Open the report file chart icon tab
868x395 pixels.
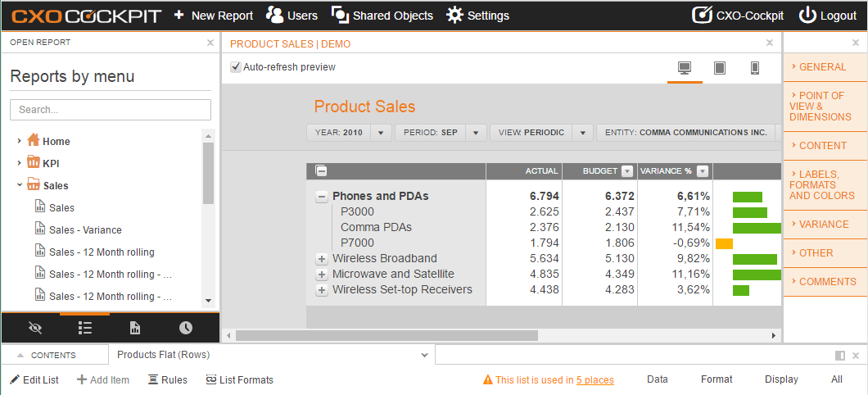coord(135,328)
